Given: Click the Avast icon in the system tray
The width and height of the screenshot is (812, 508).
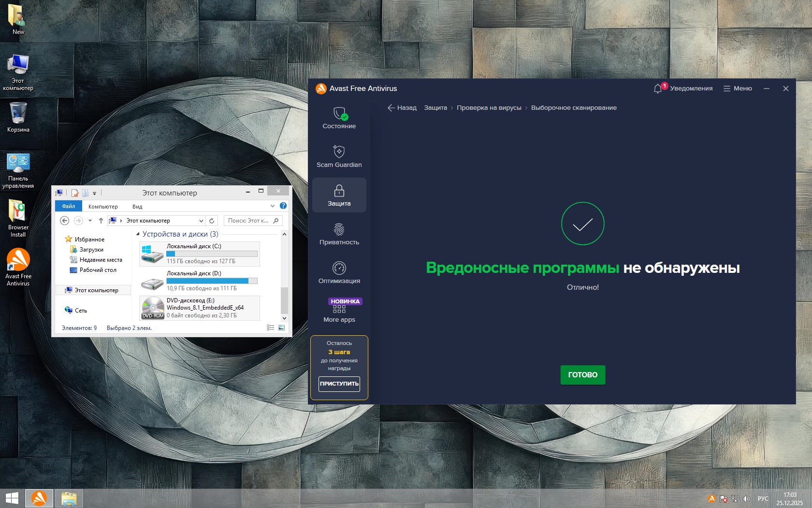Looking at the screenshot, I should (x=711, y=498).
